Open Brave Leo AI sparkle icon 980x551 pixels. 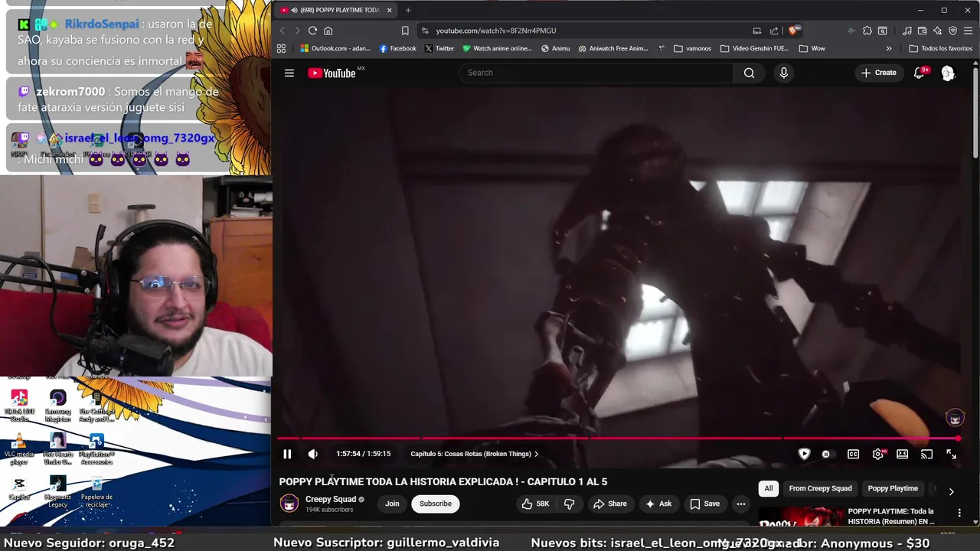(x=937, y=31)
